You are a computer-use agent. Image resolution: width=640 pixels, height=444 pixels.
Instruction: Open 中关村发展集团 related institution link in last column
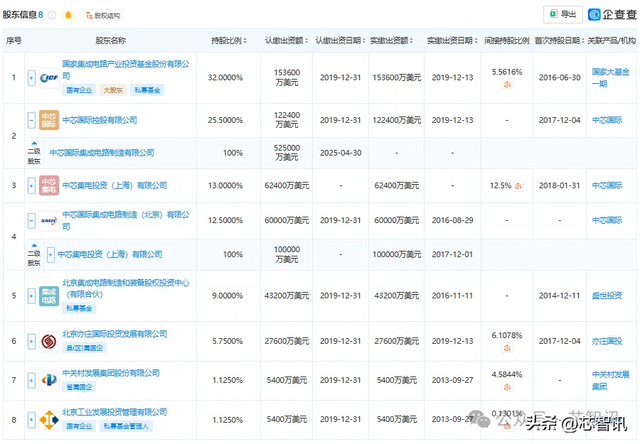[x=611, y=380]
